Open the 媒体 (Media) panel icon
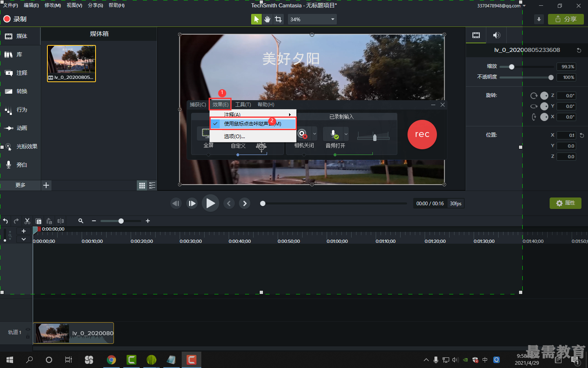 pyautogui.click(x=9, y=36)
